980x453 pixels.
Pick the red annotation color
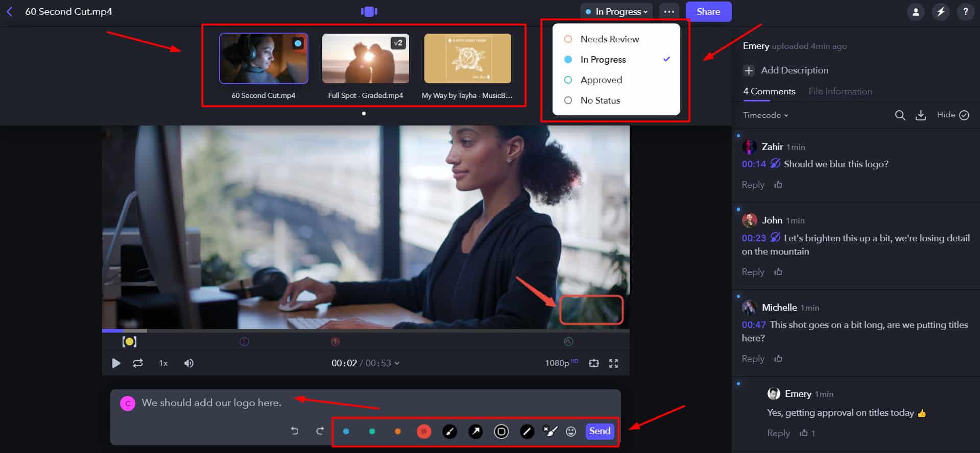[x=423, y=432]
